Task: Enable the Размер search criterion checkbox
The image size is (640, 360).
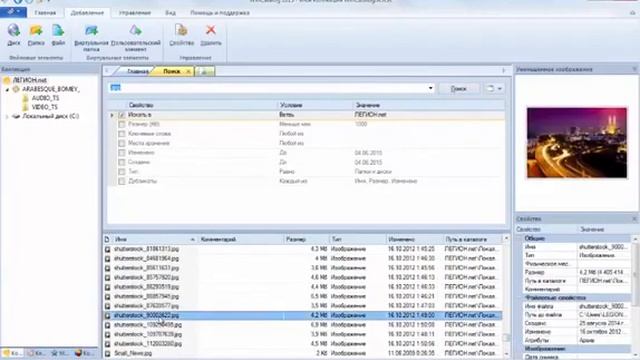Action: coord(122,124)
